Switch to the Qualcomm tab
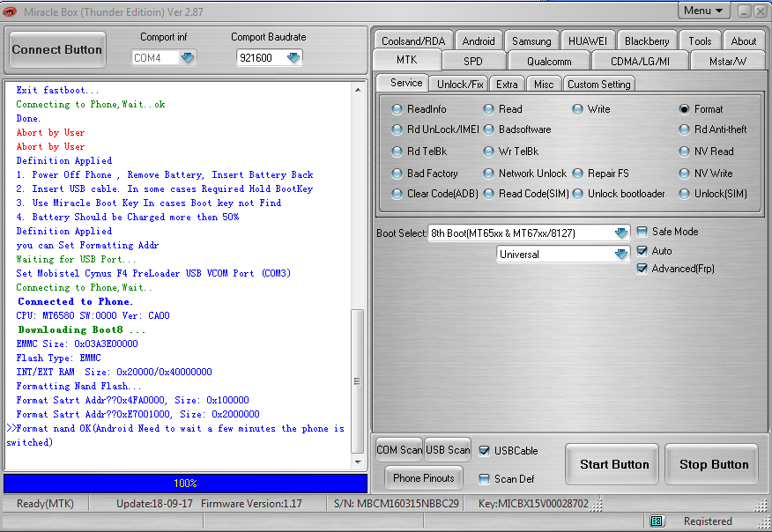 (549, 62)
